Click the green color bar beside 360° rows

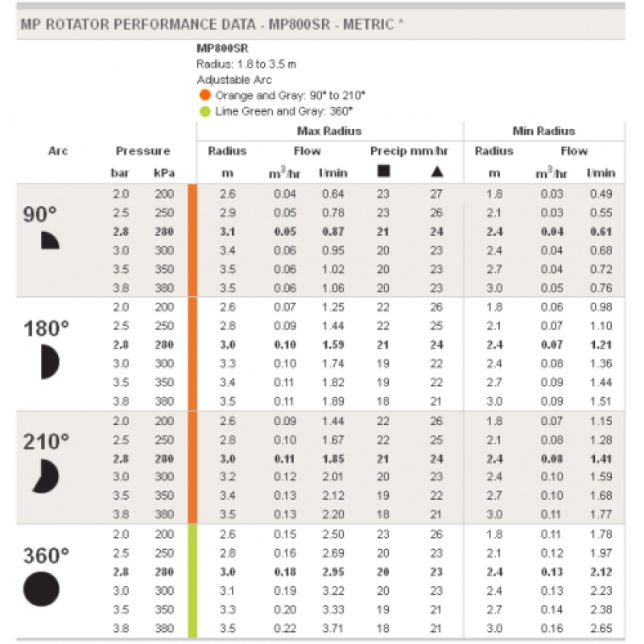pos(192,580)
